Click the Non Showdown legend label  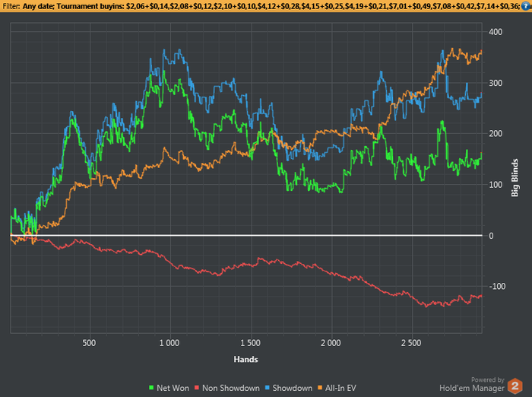click(231, 388)
